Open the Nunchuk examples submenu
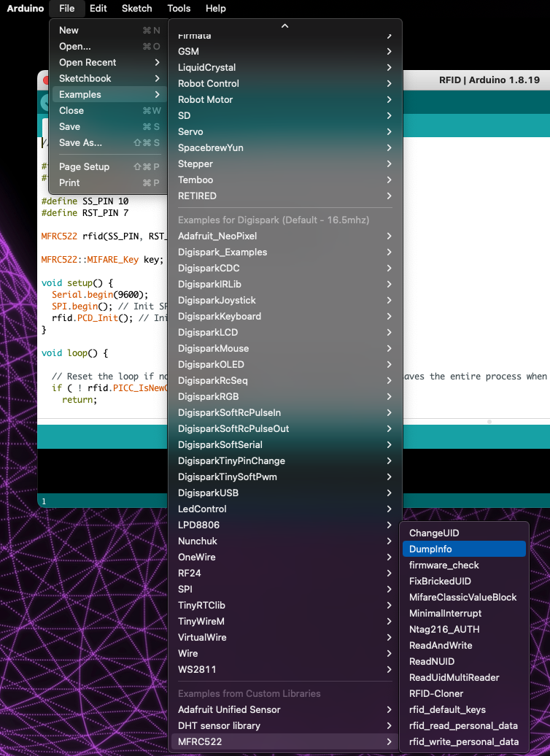 [284, 541]
